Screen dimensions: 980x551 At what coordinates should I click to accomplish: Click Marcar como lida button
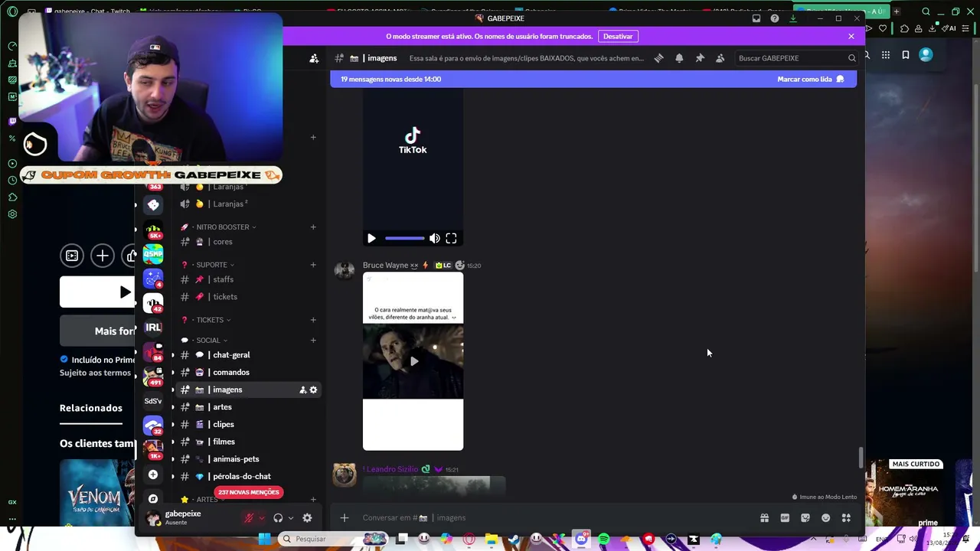click(x=811, y=80)
